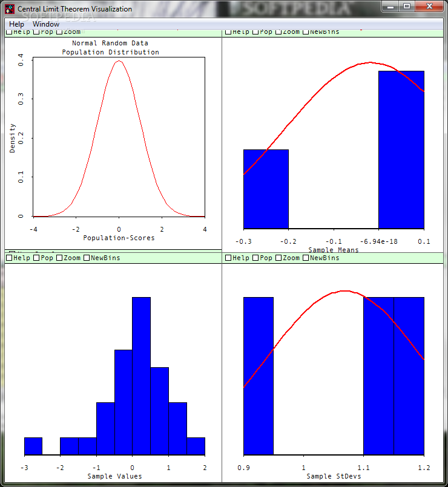This screenshot has width=448, height=487.
Task: Toggle Pop checkbox in Sample Values panel
Action: tap(36, 258)
